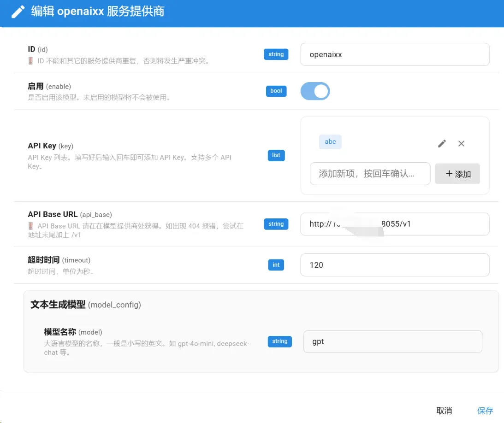Click the int badge beside timeout
This screenshot has height=423, width=504.
(x=276, y=265)
